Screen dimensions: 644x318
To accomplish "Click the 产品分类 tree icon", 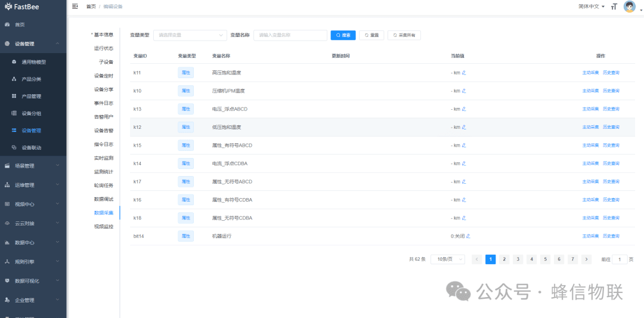I will [x=14, y=79].
